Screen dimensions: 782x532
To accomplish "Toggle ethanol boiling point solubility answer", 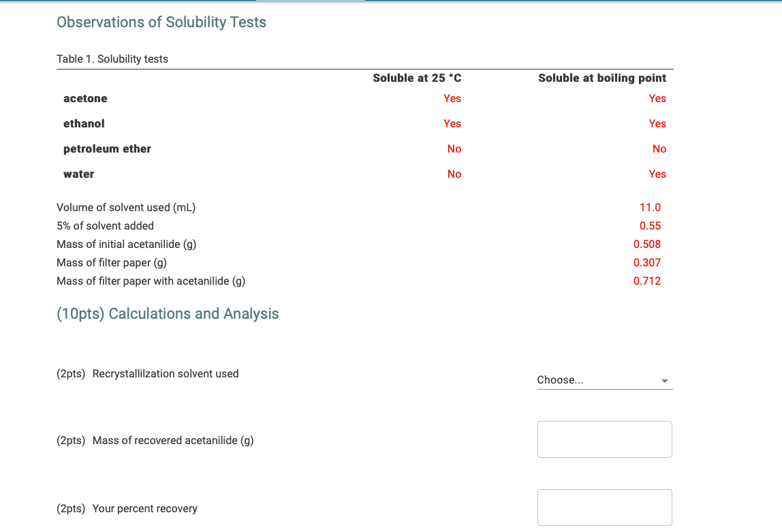I will click(x=657, y=123).
